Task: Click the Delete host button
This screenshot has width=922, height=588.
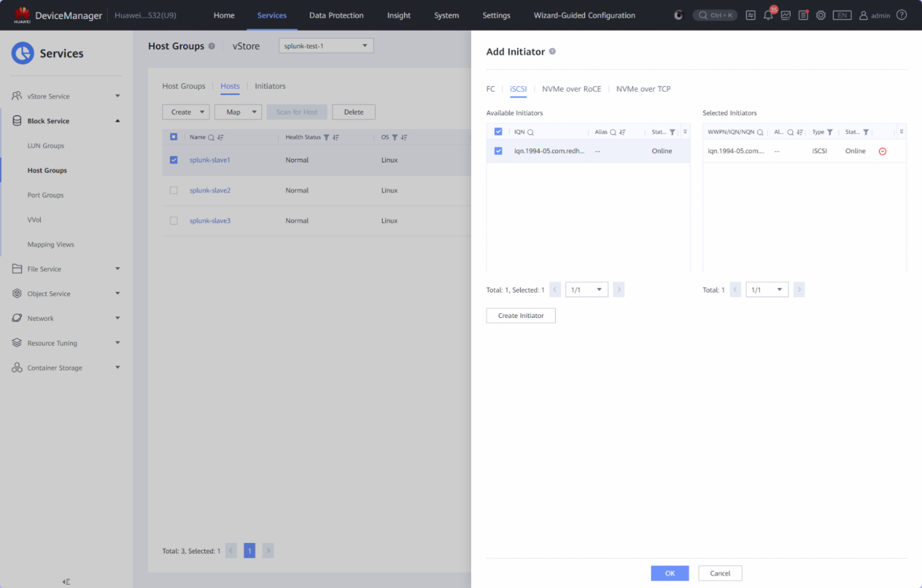Action: point(353,112)
